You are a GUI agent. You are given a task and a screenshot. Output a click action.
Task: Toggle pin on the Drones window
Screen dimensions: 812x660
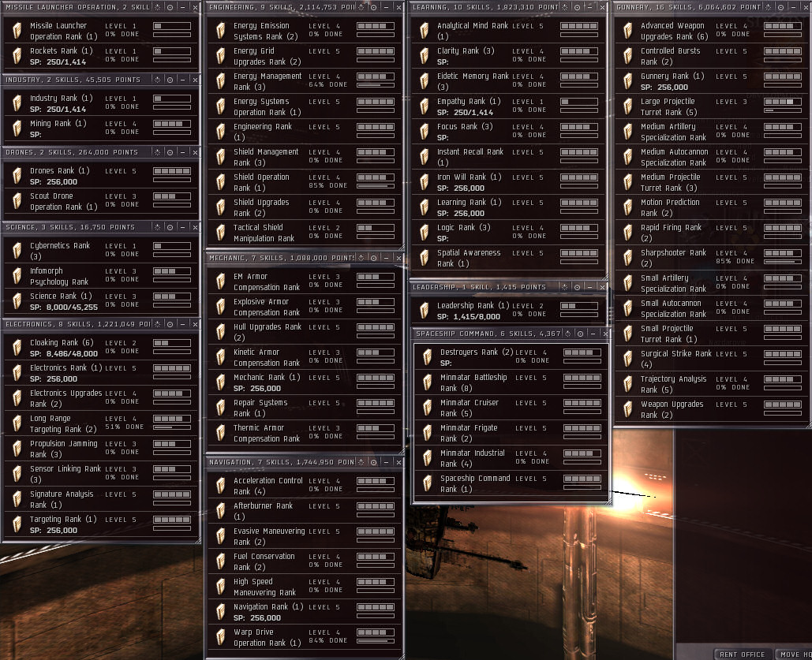click(170, 152)
